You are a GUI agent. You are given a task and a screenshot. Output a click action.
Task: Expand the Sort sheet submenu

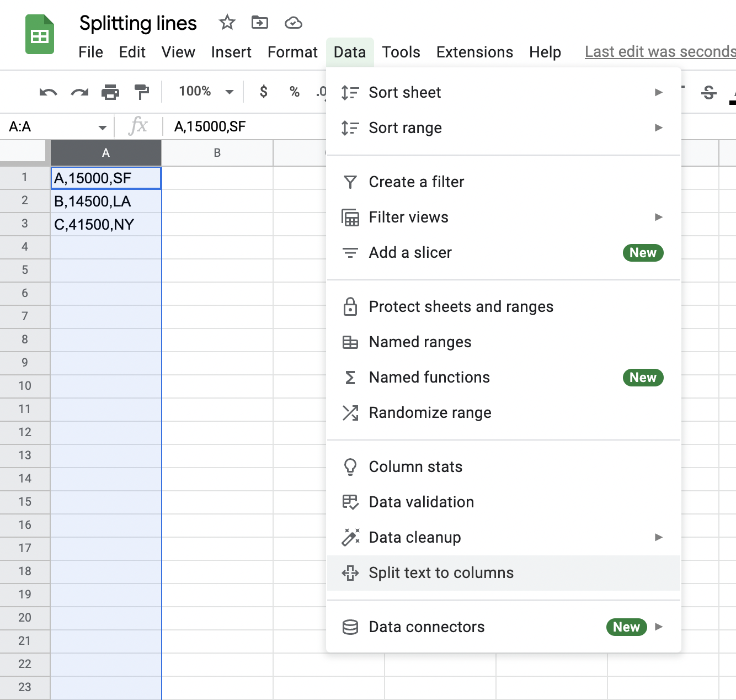point(658,92)
